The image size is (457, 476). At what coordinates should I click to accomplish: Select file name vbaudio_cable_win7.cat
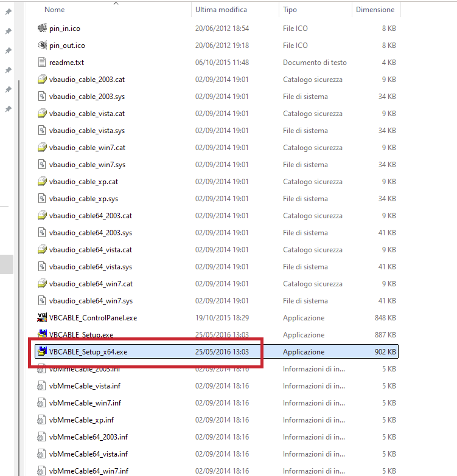click(x=87, y=148)
